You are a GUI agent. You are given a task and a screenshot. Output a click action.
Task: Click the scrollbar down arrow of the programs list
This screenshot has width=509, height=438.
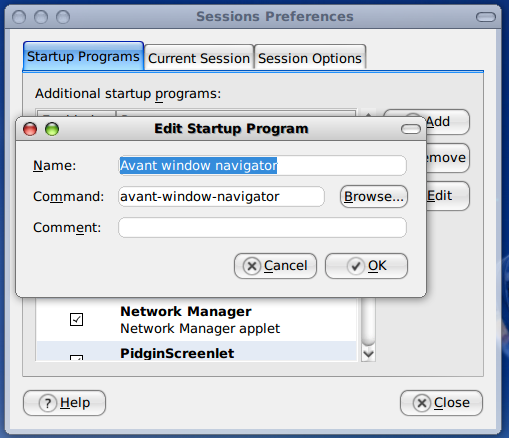pos(368,354)
